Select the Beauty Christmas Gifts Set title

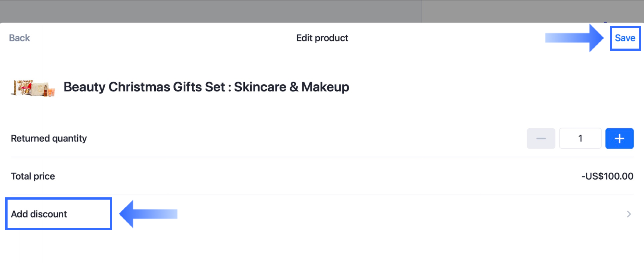pyautogui.click(x=206, y=87)
